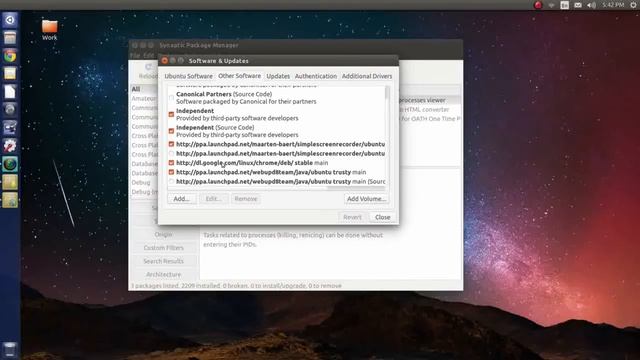Viewport: 640px width, 360px height.
Task: Click the Architecture button in Synaptic
Action: pyautogui.click(x=163, y=274)
